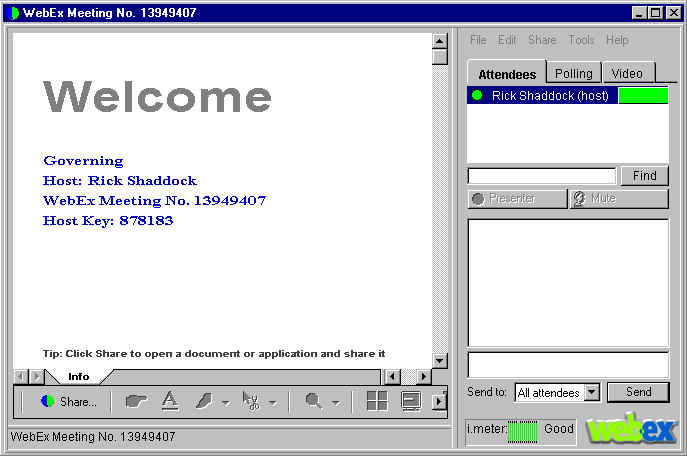Select the pointing hand pointer tool

coord(136,401)
